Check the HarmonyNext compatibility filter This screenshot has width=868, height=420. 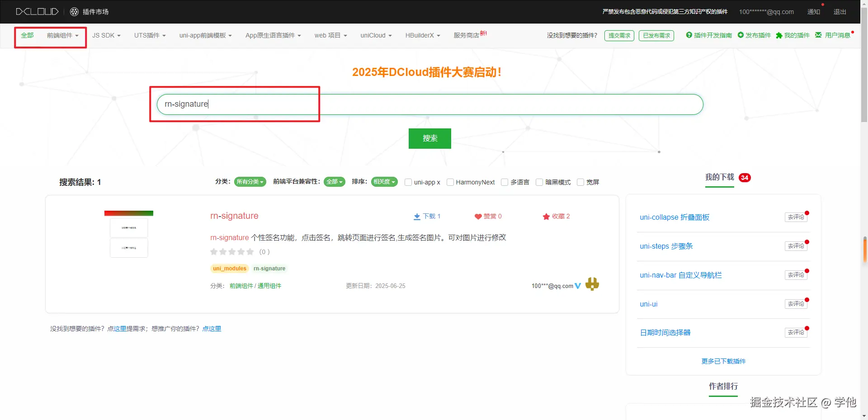pyautogui.click(x=450, y=182)
